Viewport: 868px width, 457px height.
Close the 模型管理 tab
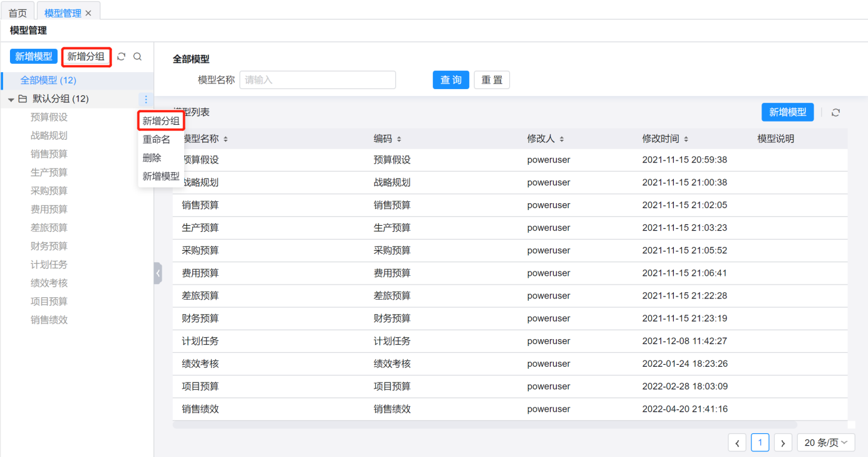coord(88,13)
